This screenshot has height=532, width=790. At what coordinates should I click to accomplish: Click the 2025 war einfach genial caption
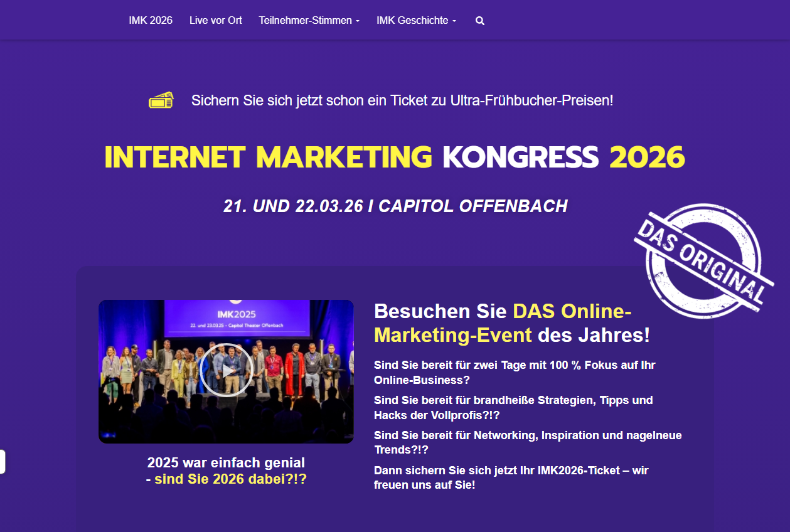[x=226, y=463]
